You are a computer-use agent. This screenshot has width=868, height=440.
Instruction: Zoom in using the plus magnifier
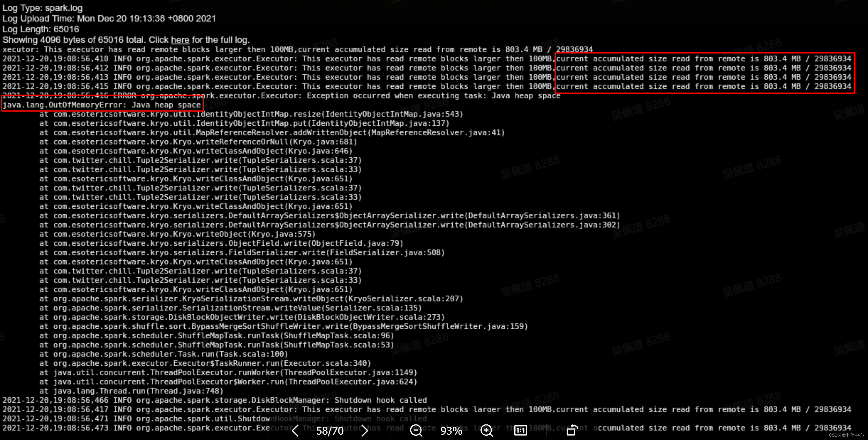click(487, 430)
